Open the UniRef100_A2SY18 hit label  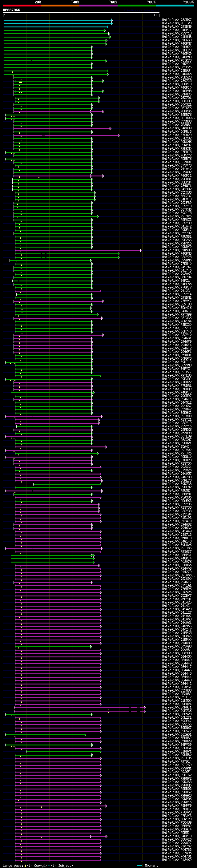(x=177, y=33)
